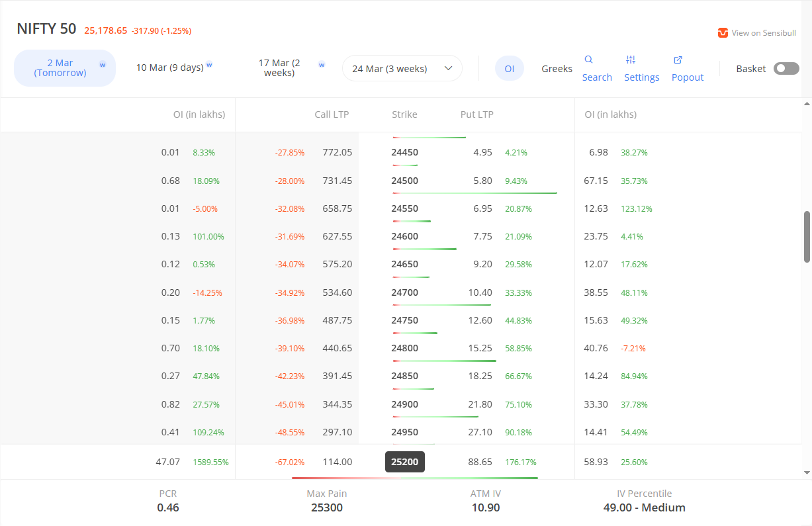Click the highlighted 25200 strike badge

click(404, 462)
